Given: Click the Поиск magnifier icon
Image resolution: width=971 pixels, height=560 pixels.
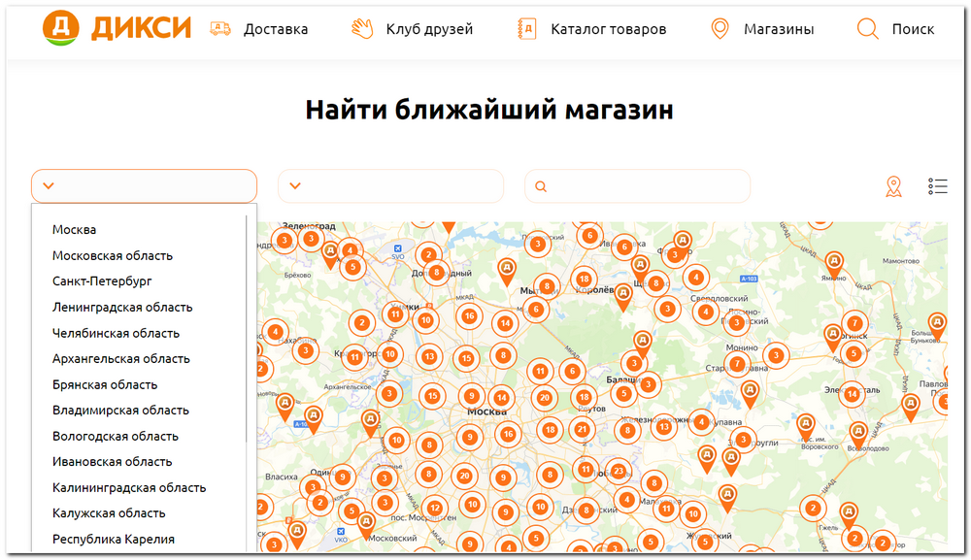Looking at the screenshot, I should [x=867, y=29].
